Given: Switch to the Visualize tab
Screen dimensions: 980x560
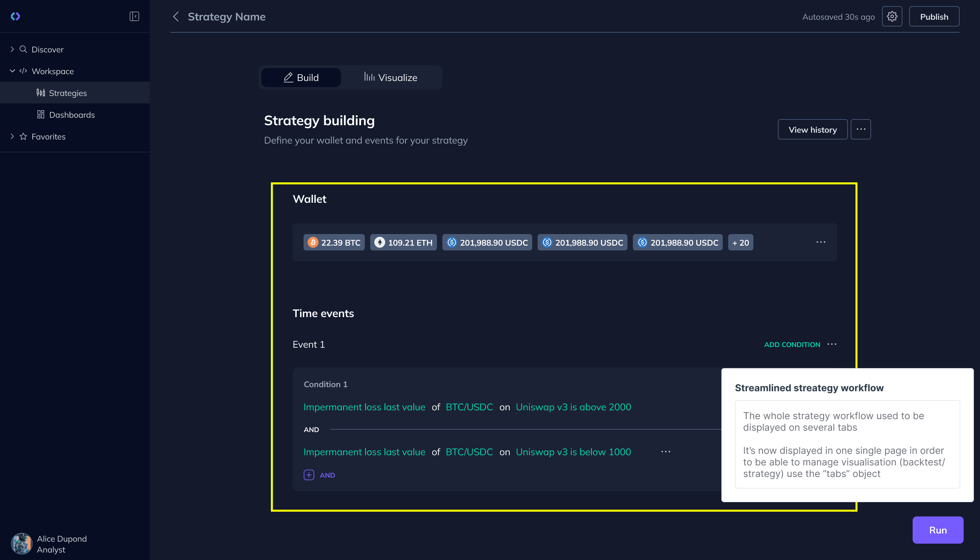Looking at the screenshot, I should pyautogui.click(x=391, y=78).
